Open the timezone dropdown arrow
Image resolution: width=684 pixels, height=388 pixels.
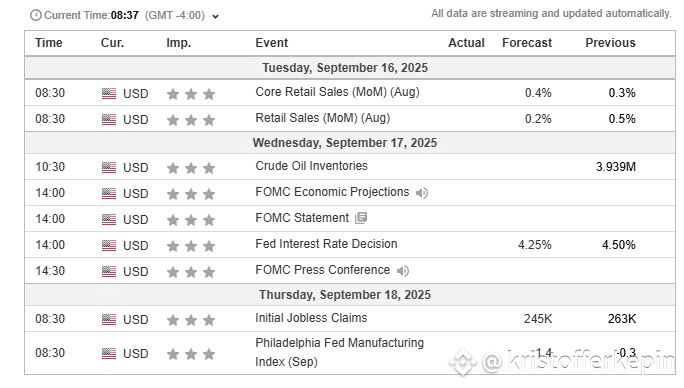click(x=215, y=17)
